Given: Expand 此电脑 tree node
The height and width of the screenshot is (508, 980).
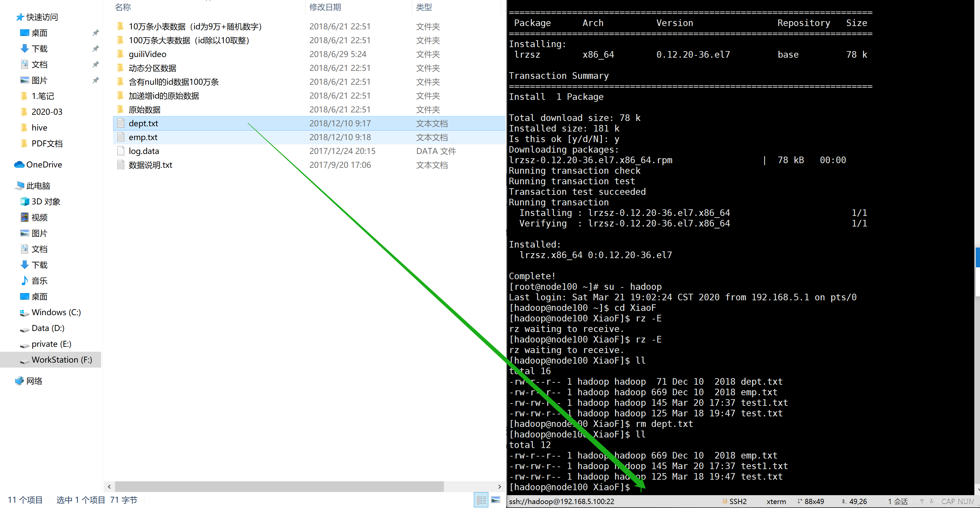Looking at the screenshot, I should [38, 185].
